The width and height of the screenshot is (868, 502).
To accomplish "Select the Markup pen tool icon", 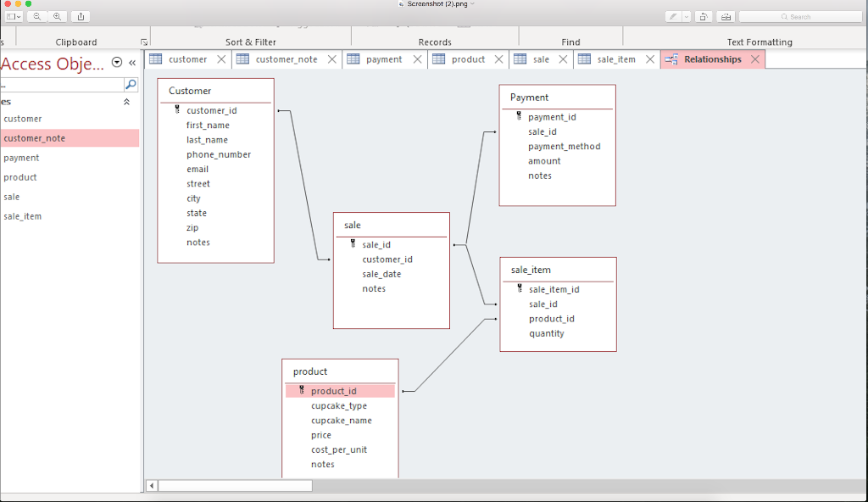I will pyautogui.click(x=672, y=16).
